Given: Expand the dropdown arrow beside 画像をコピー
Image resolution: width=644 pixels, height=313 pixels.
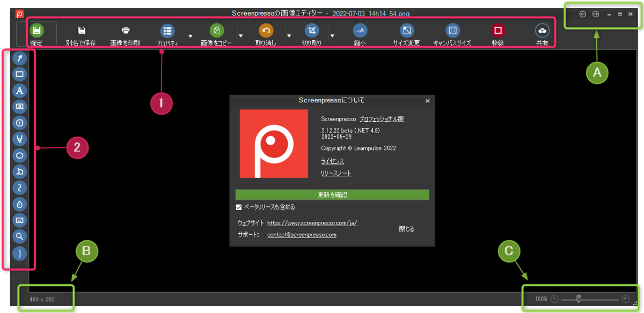Looking at the screenshot, I should pyautogui.click(x=240, y=36).
